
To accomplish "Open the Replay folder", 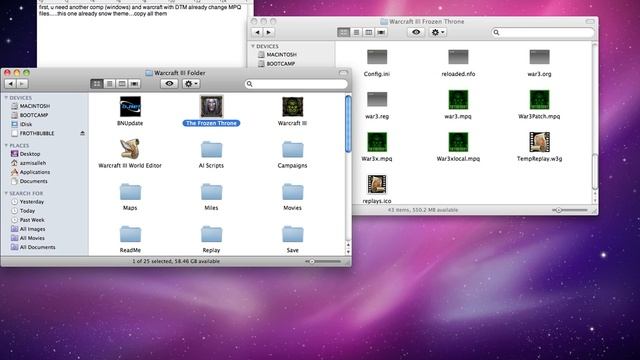I will pos(211,234).
